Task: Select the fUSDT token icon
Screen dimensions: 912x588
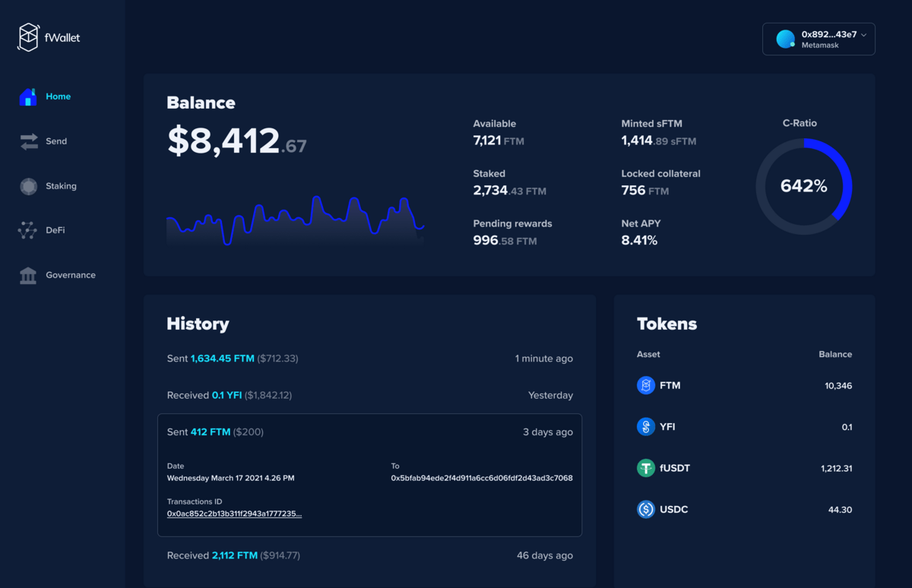Action: [x=644, y=468]
